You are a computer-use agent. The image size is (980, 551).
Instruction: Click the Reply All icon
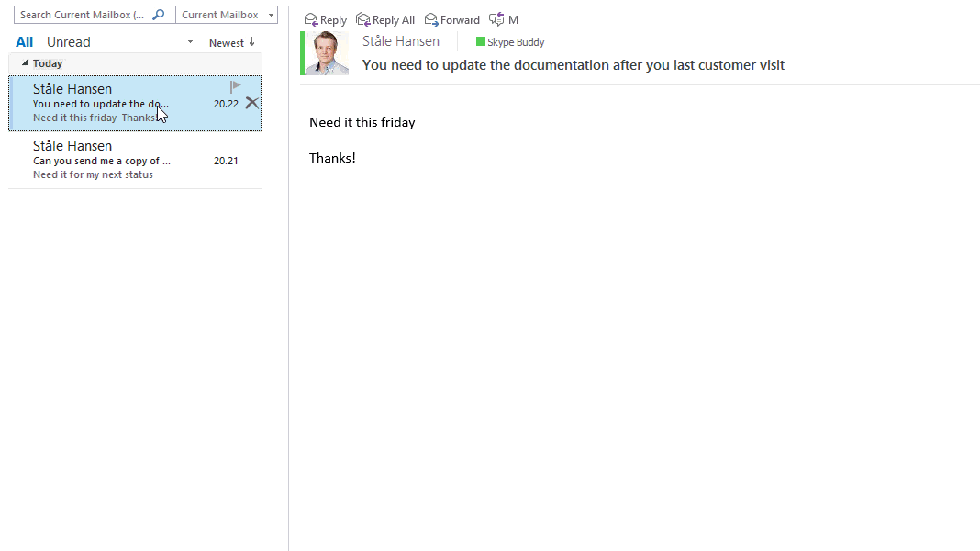pyautogui.click(x=363, y=20)
